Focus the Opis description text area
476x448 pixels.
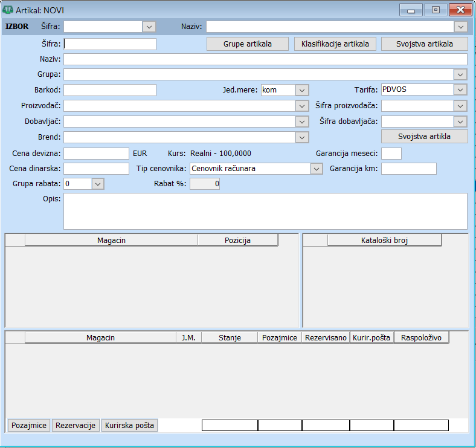(x=265, y=211)
